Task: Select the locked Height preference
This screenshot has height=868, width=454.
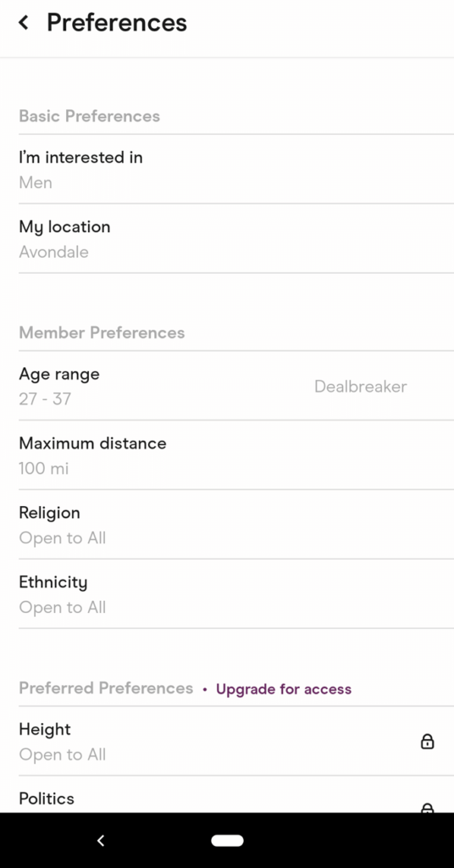Action: coord(236,741)
